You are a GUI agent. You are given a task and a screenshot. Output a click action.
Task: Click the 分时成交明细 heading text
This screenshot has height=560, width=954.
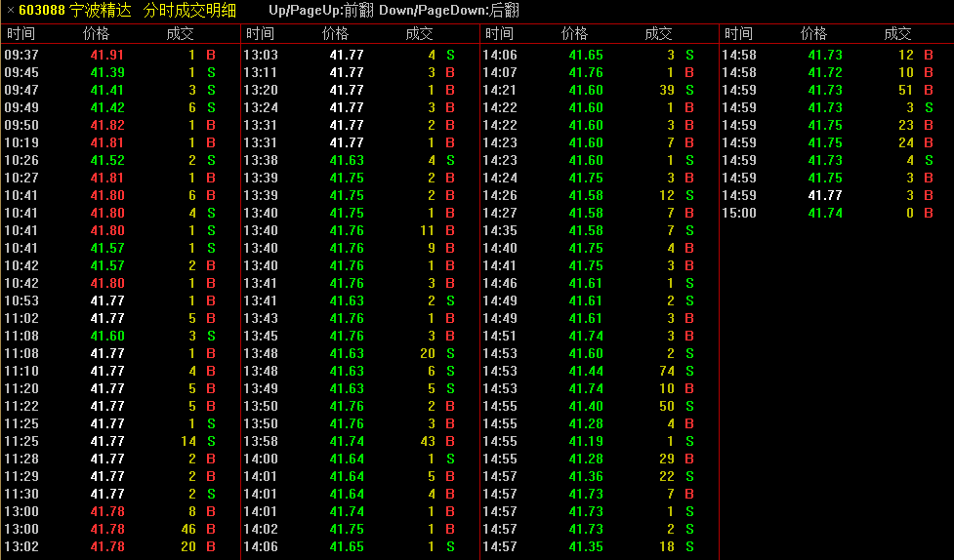[189, 11]
